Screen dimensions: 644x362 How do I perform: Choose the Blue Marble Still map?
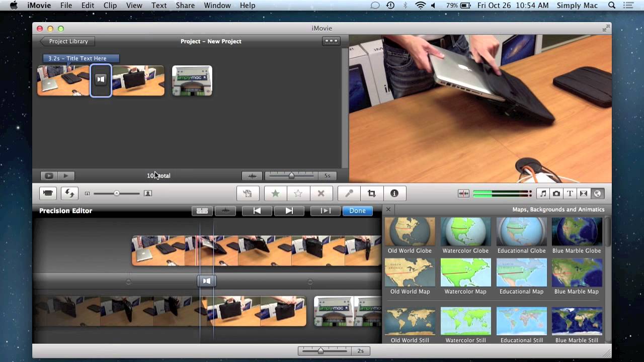coord(577,321)
